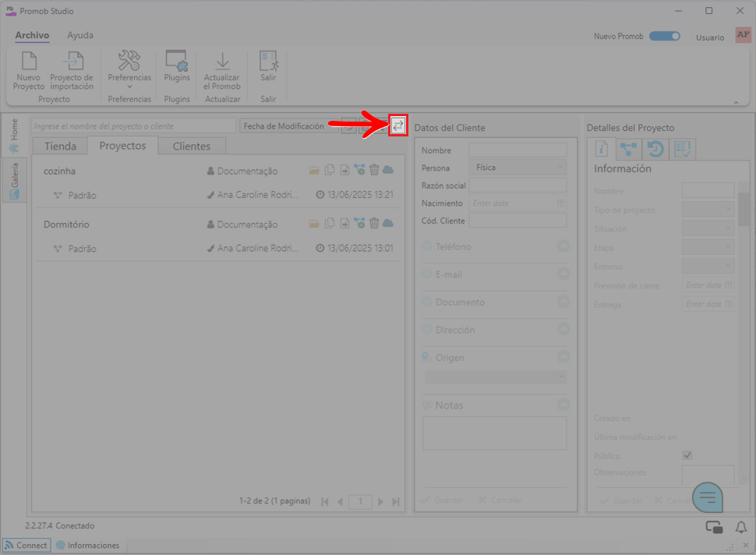The height and width of the screenshot is (555, 756).
Task: Click Actualizar el Promob download icon
Action: (222, 62)
